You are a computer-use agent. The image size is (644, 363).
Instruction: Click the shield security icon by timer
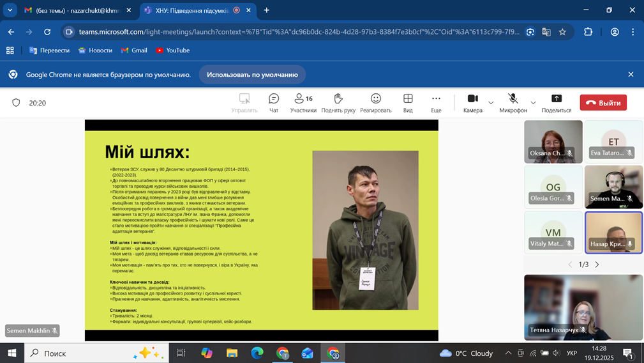(x=17, y=103)
